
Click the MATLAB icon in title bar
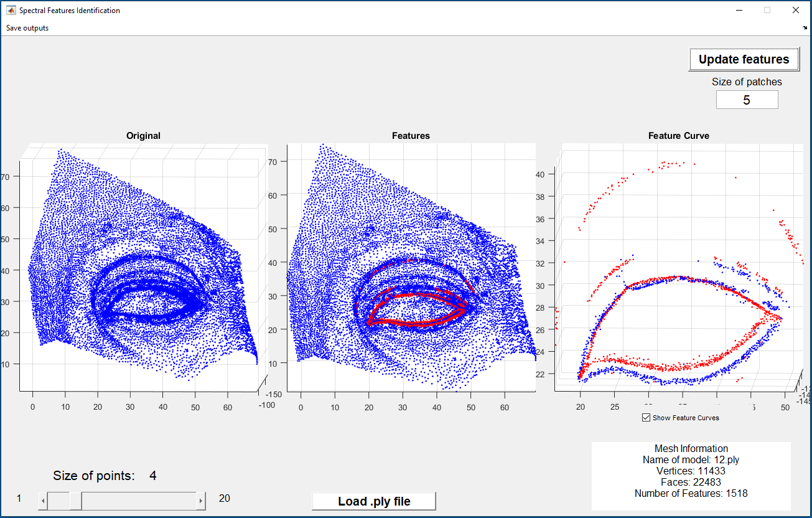[x=11, y=10]
